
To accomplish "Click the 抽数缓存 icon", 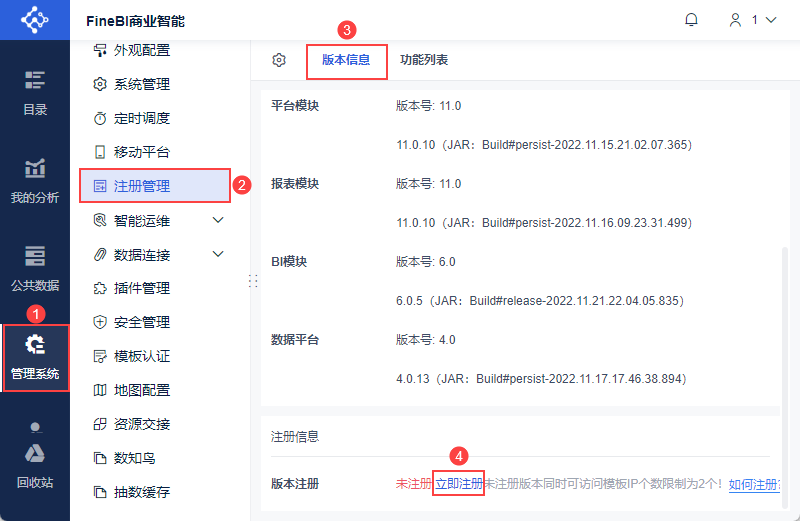I will click(x=100, y=492).
